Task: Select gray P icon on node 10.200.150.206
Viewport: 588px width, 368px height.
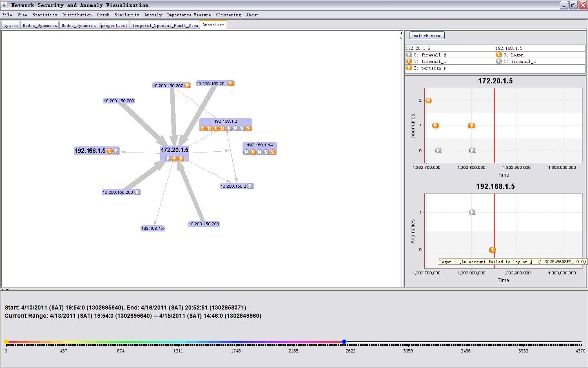Action: coord(137,192)
